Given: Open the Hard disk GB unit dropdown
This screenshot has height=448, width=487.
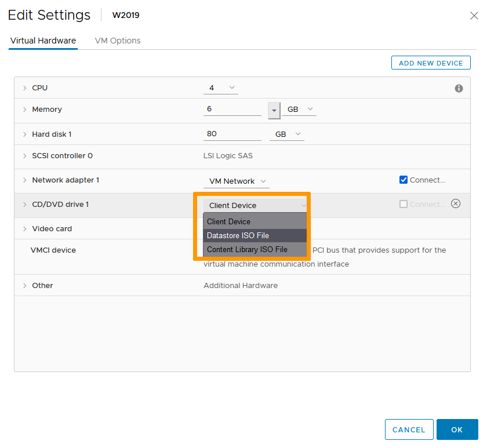Looking at the screenshot, I should click(287, 134).
